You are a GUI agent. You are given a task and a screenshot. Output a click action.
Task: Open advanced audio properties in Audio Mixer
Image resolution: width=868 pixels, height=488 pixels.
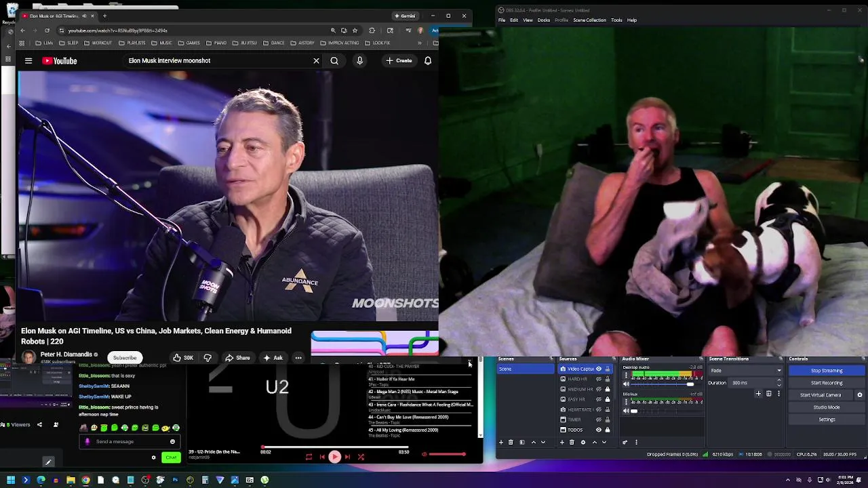(x=625, y=442)
